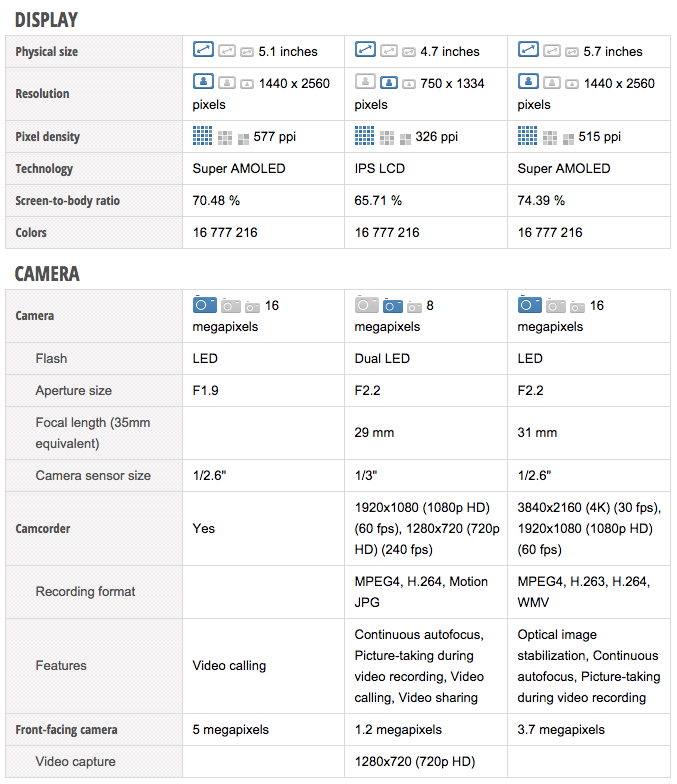Click the CAMERA section heading
The height and width of the screenshot is (784, 677).
(47, 274)
